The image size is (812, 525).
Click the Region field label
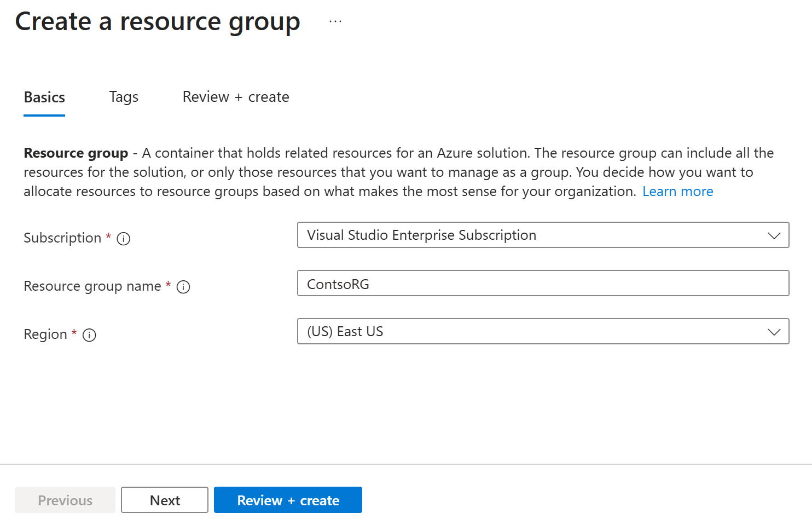pyautogui.click(x=45, y=334)
